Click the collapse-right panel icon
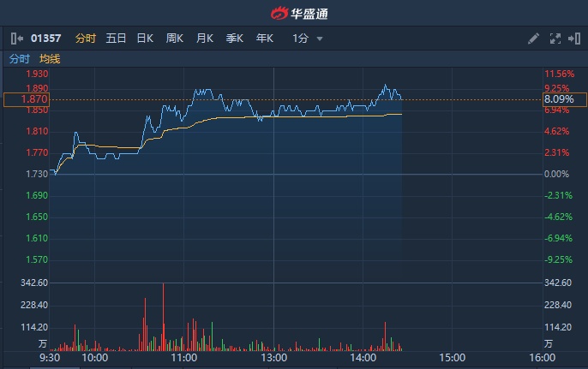 (573, 39)
